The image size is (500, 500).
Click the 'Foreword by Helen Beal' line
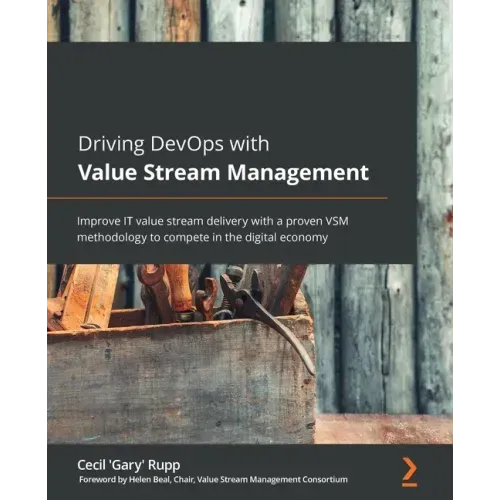pyautogui.click(x=213, y=480)
